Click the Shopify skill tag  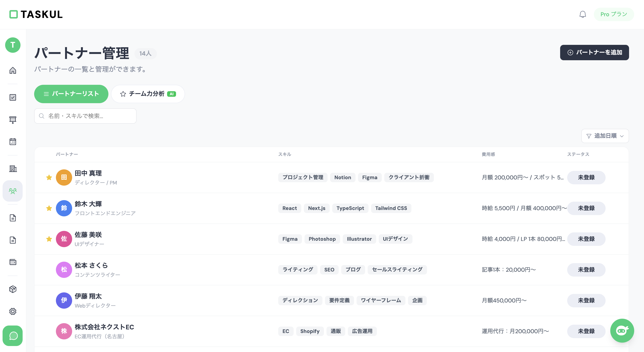point(310,331)
